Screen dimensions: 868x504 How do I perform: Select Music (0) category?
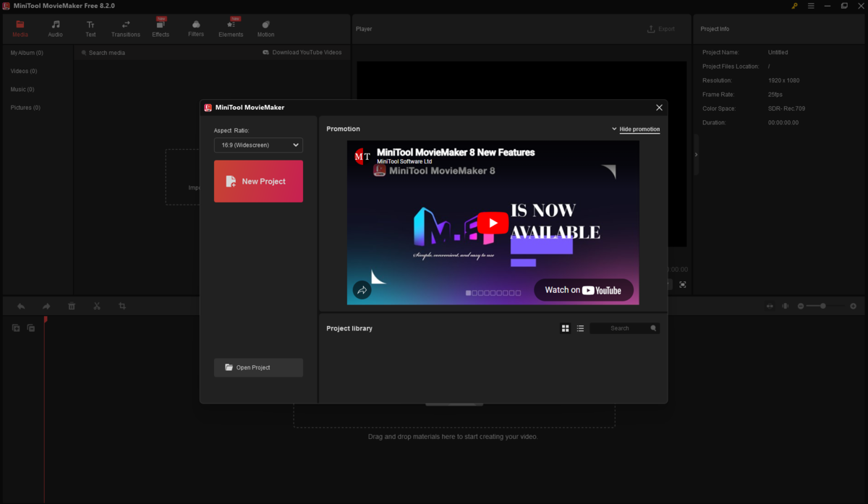[x=22, y=90]
